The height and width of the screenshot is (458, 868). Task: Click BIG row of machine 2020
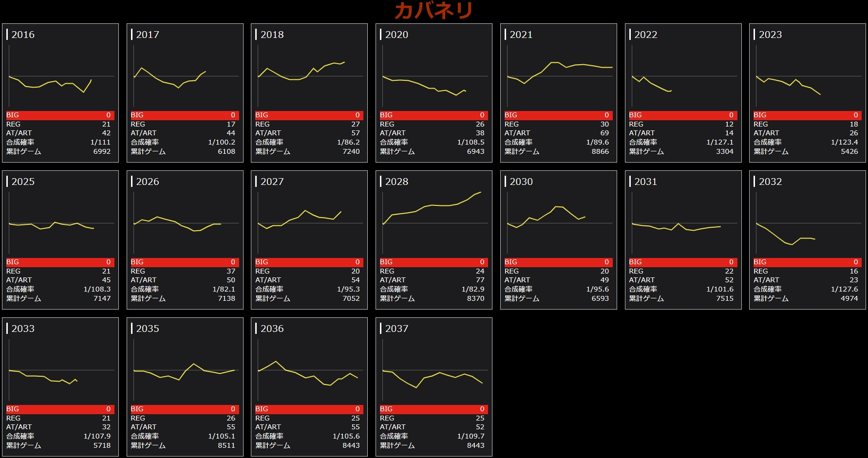434,115
